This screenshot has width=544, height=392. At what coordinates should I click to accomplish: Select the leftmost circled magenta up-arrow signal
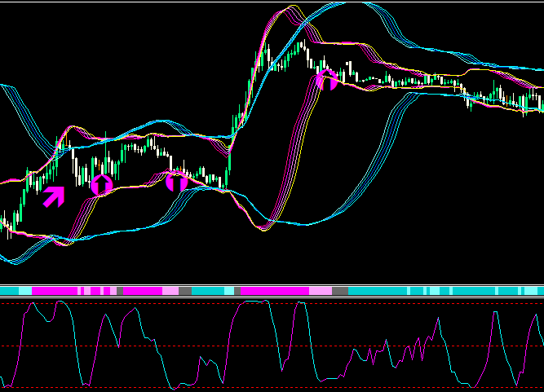pyautogui.click(x=101, y=185)
